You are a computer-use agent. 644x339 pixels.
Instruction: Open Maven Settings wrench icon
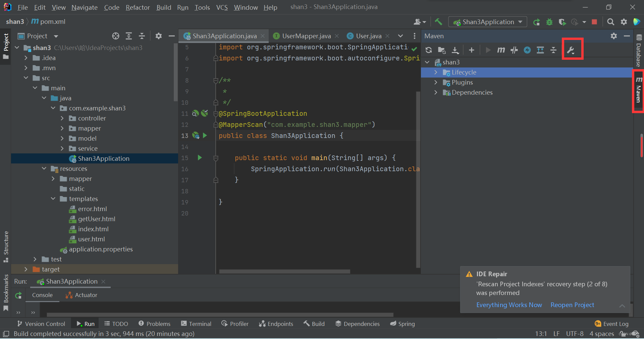[571, 50]
